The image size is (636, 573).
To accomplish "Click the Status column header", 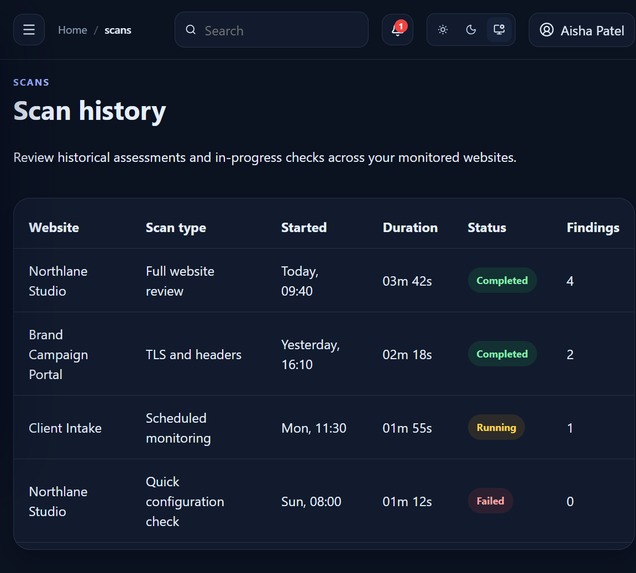I will tap(487, 227).
